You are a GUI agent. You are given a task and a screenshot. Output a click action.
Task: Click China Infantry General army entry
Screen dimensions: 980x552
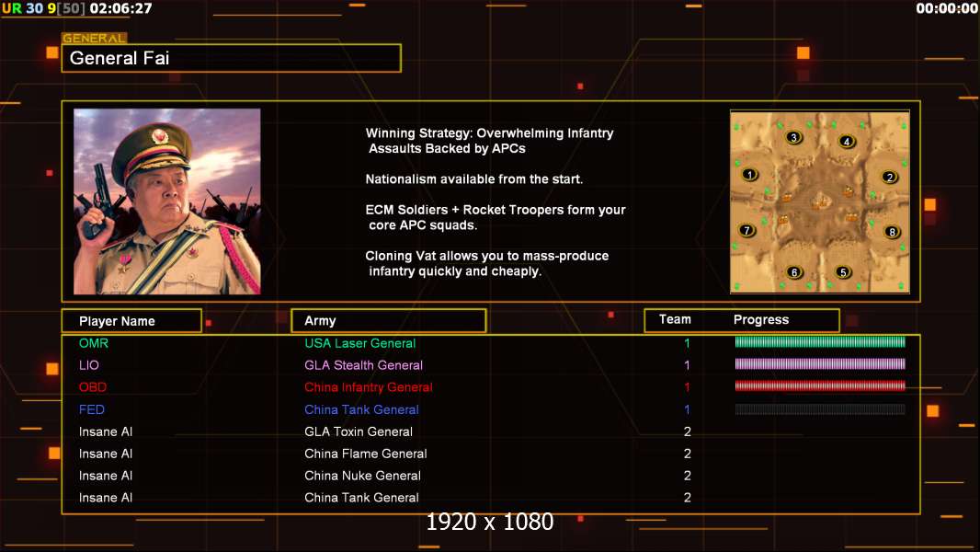(x=369, y=387)
